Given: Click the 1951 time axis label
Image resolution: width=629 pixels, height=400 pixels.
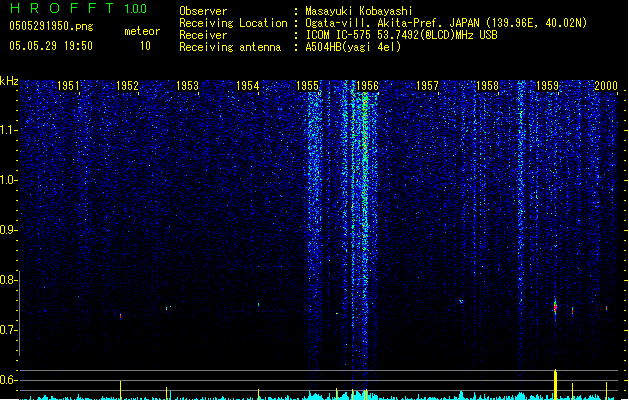Looking at the screenshot, I should coord(68,85).
